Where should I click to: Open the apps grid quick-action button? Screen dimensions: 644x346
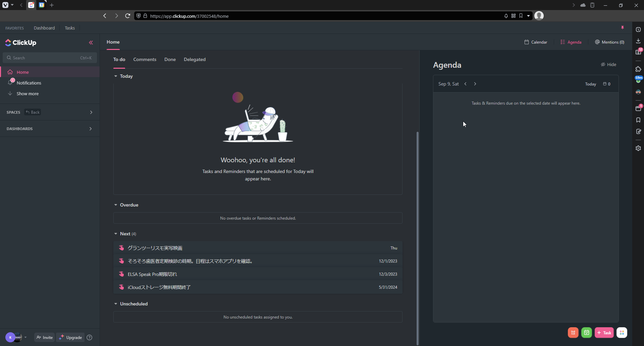(x=622, y=333)
